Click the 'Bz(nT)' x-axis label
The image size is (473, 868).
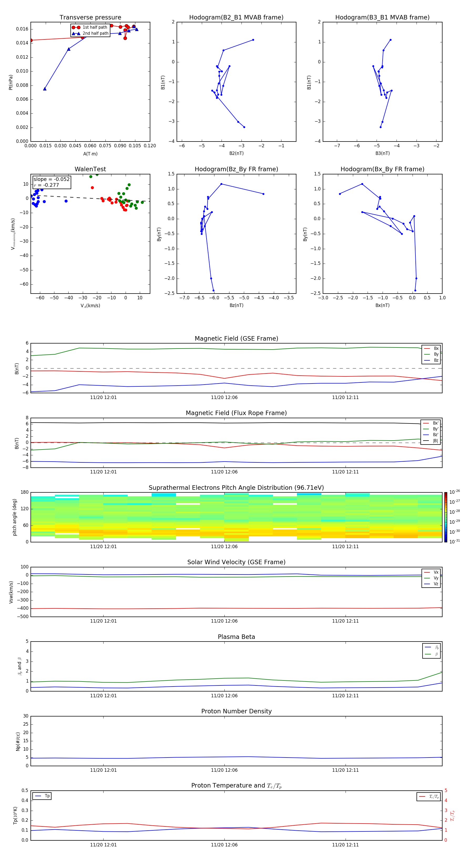tap(236, 305)
